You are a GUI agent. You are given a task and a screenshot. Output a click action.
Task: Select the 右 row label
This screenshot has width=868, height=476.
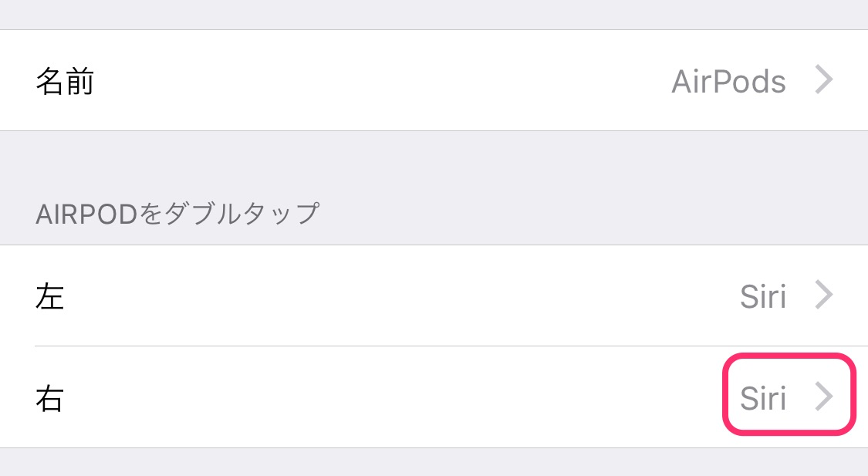pyautogui.click(x=49, y=398)
